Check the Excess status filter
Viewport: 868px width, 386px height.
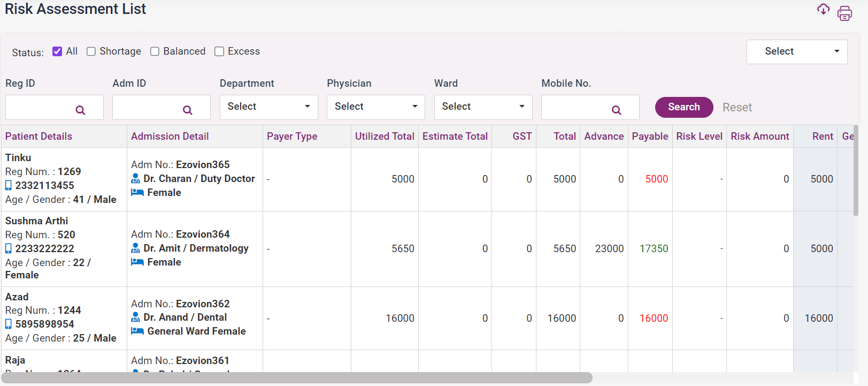click(x=219, y=51)
